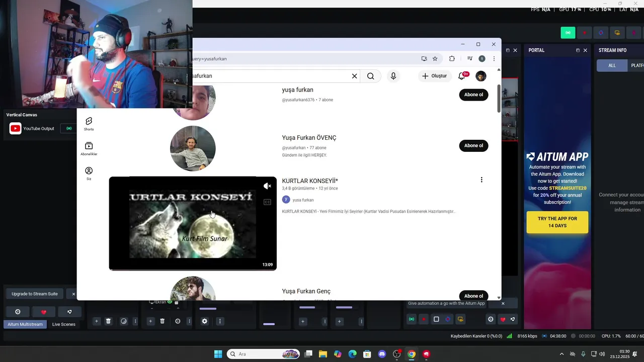644x362 pixels.
Task: Switch to the Aitum Multistream tab
Action: tap(25, 324)
